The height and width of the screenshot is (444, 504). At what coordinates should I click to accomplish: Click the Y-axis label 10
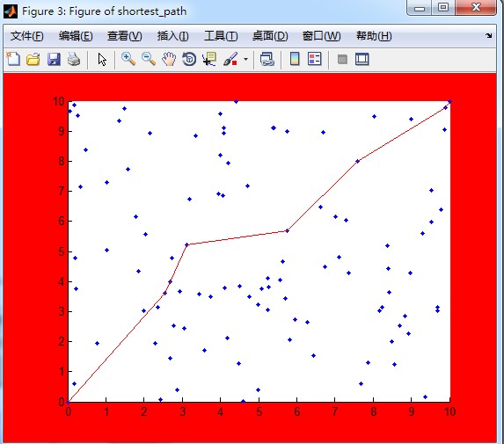click(x=59, y=101)
